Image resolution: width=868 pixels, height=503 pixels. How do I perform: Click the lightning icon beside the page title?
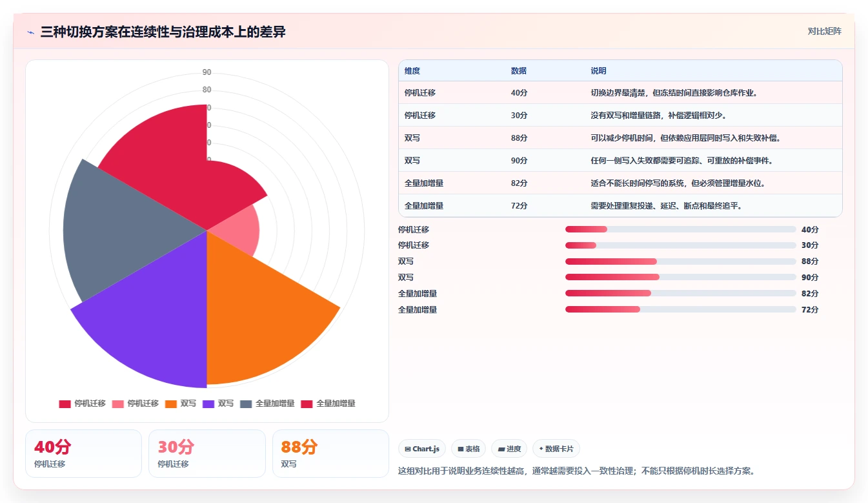coord(30,32)
